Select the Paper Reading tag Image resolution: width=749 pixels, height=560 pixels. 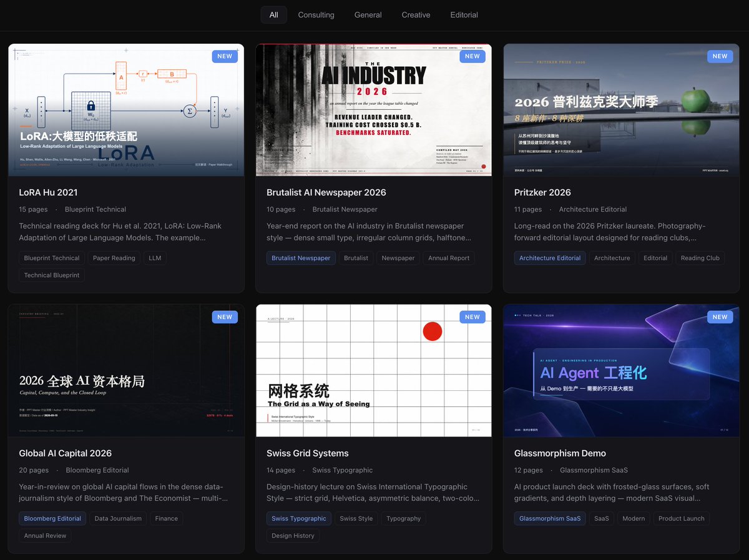click(114, 258)
